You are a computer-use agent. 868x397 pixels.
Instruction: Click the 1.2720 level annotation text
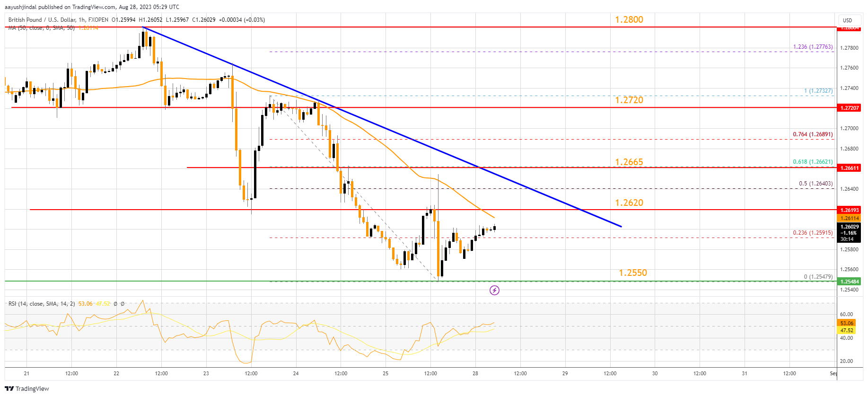coord(629,100)
